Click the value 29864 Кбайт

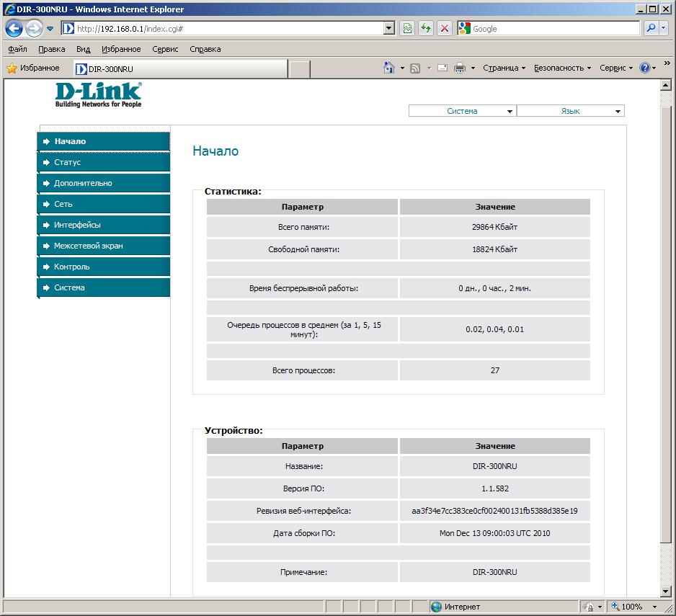(494, 227)
